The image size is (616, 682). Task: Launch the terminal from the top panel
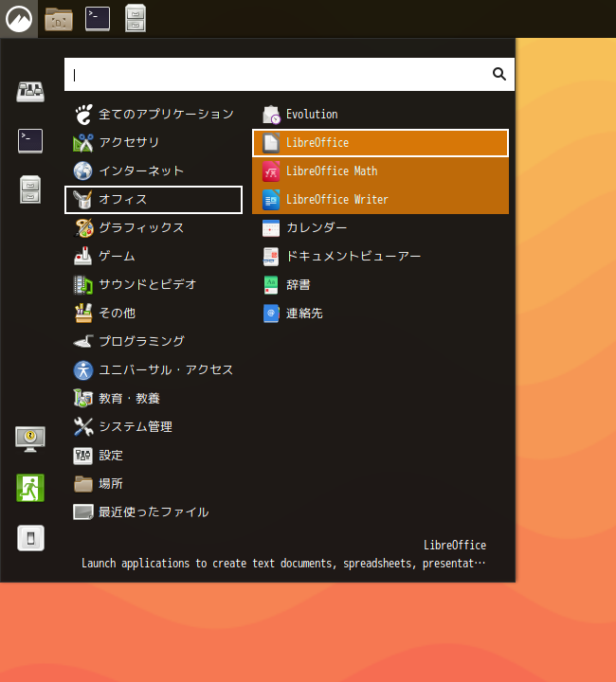pos(98,19)
